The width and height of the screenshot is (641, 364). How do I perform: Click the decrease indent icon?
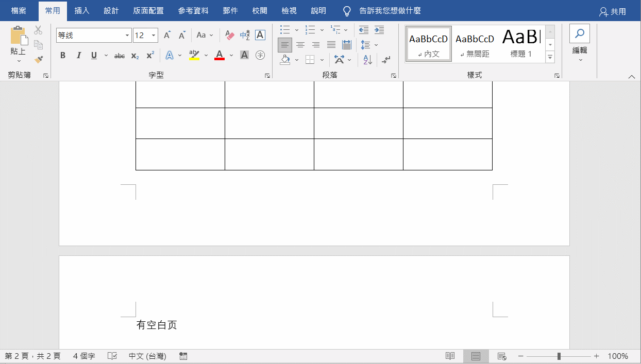coord(364,30)
